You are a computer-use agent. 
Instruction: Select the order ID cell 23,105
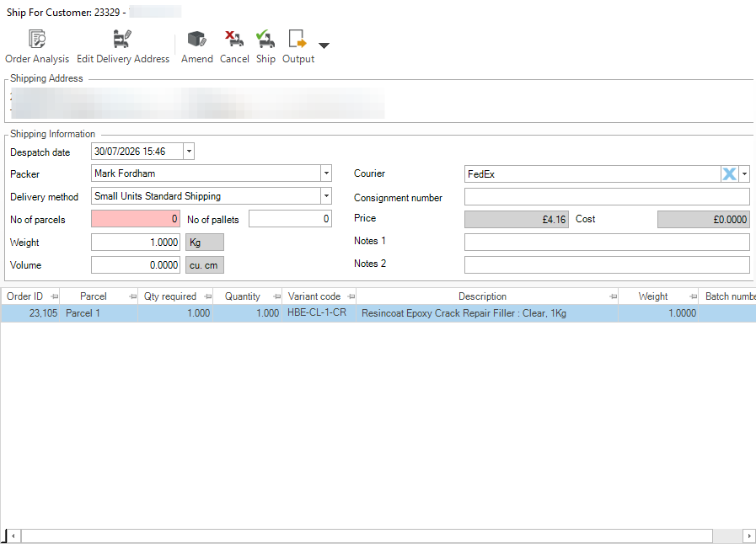[x=30, y=313]
